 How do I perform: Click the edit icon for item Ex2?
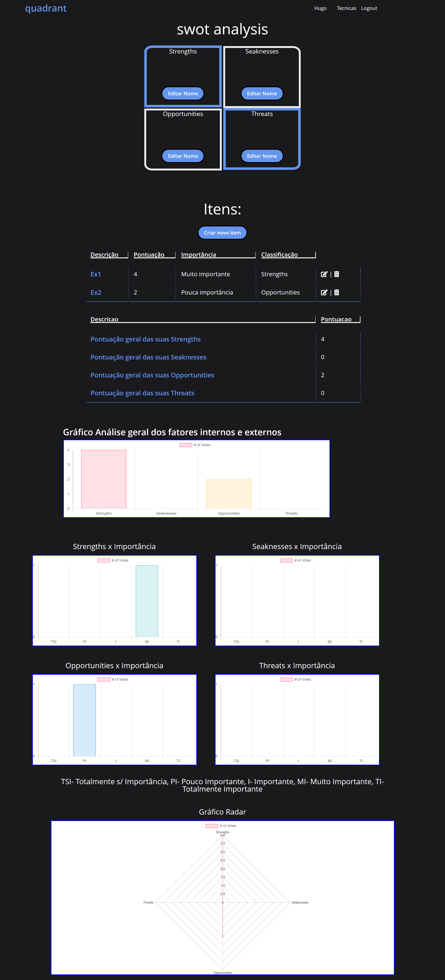324,292
